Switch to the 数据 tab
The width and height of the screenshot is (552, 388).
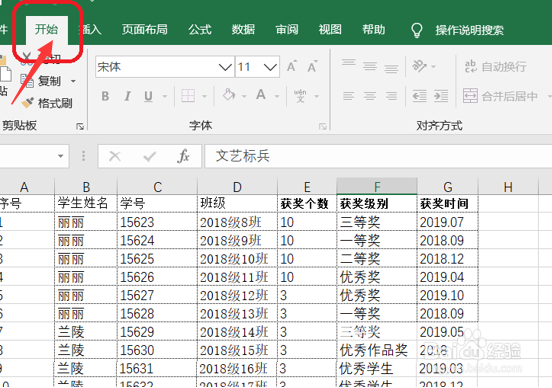(x=243, y=30)
